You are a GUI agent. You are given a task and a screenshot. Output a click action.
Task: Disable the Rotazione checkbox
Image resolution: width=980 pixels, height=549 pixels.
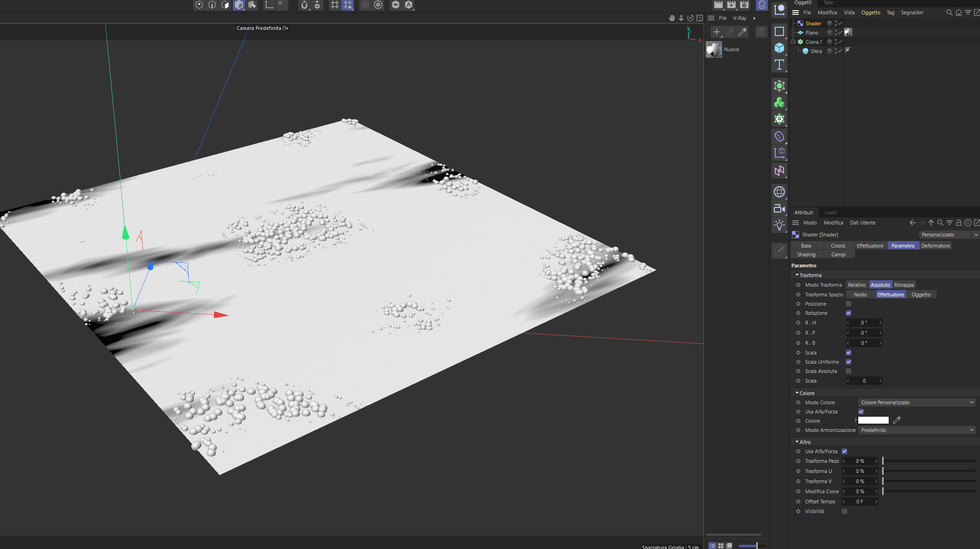coord(848,313)
